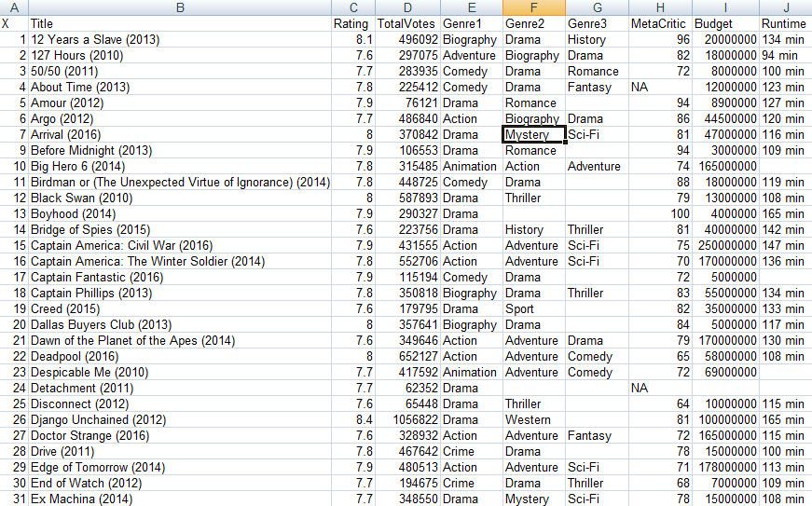Click the Genre2 header cell

tap(534, 24)
